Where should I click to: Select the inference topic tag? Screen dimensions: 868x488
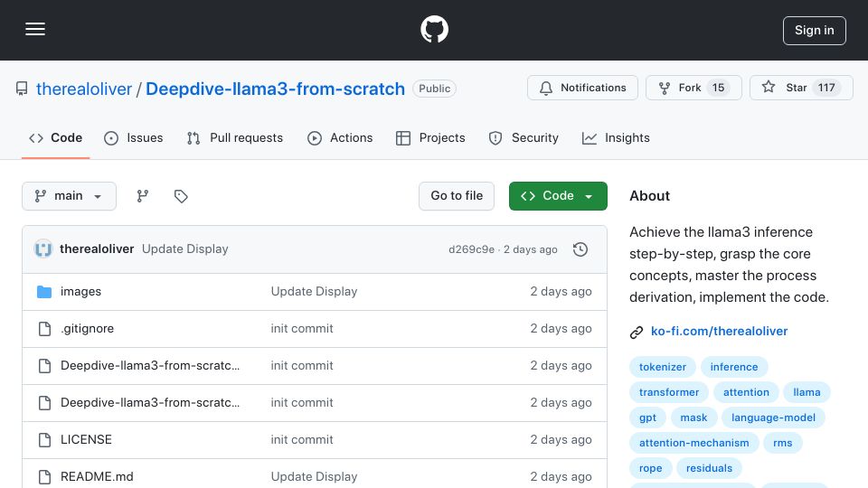click(734, 367)
